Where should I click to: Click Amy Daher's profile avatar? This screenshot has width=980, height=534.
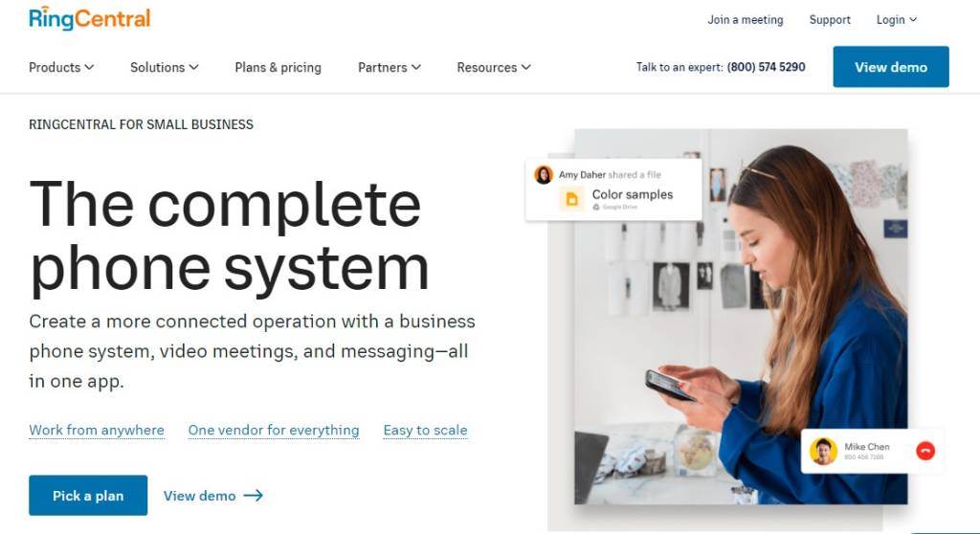point(544,174)
